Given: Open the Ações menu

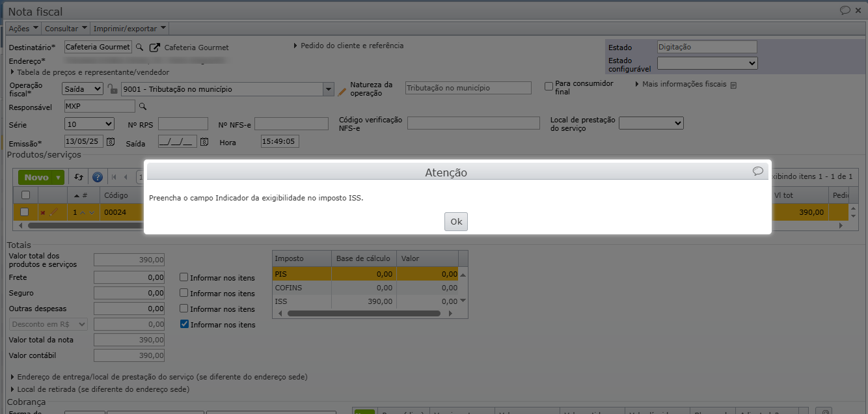Looking at the screenshot, I should click(23, 29).
